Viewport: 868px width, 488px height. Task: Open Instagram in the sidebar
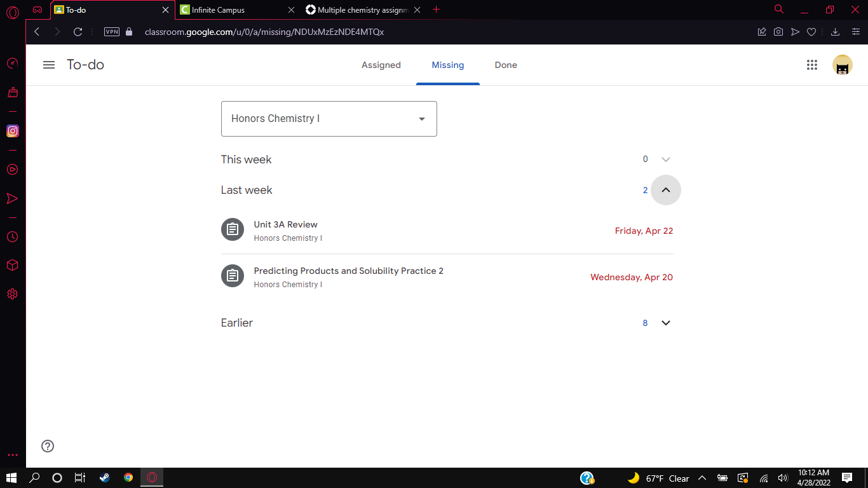(12, 131)
